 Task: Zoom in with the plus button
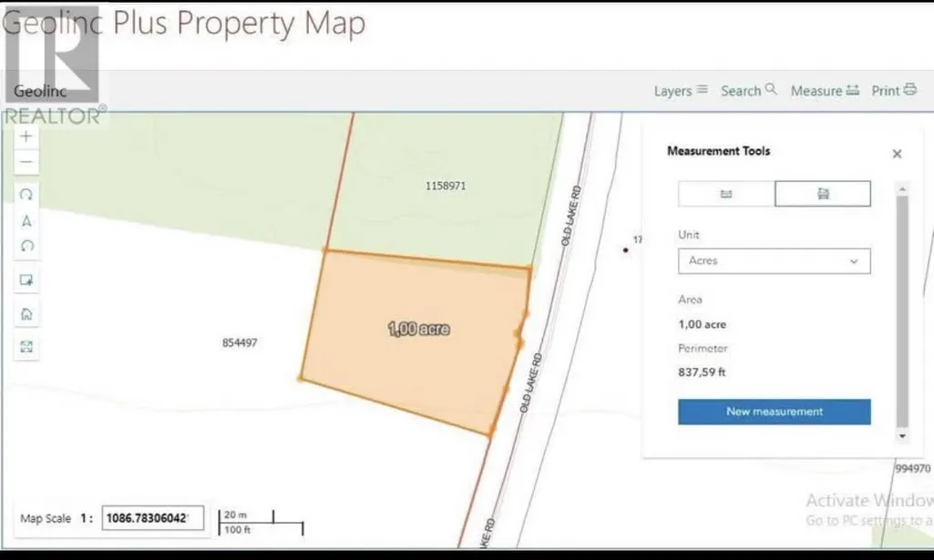coord(26,137)
